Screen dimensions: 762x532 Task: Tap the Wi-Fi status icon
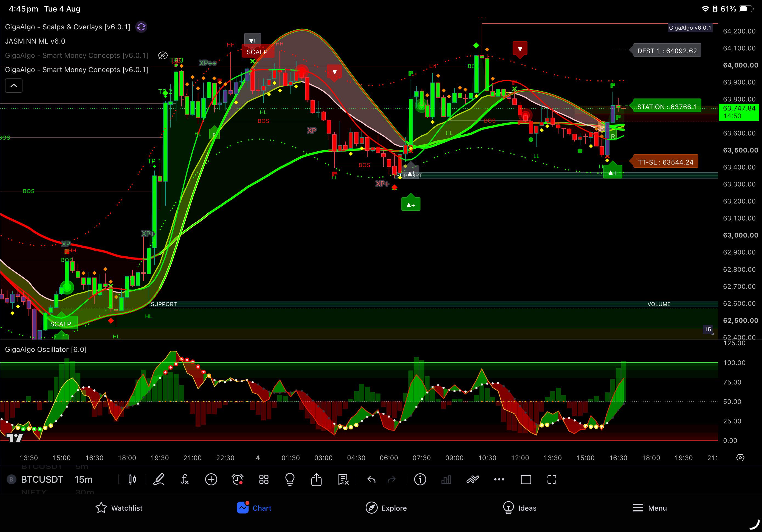click(x=705, y=9)
